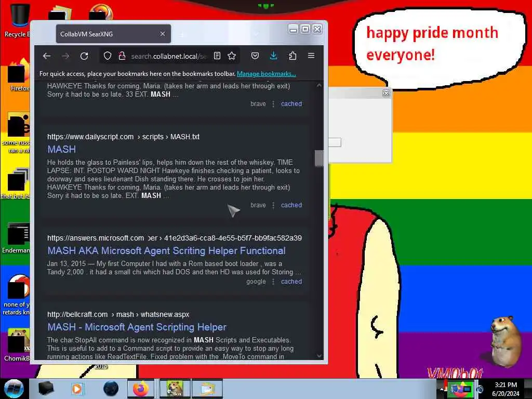Show hidden tray icons arrow
Viewport: 532px width, 399px height.
[x=442, y=389]
